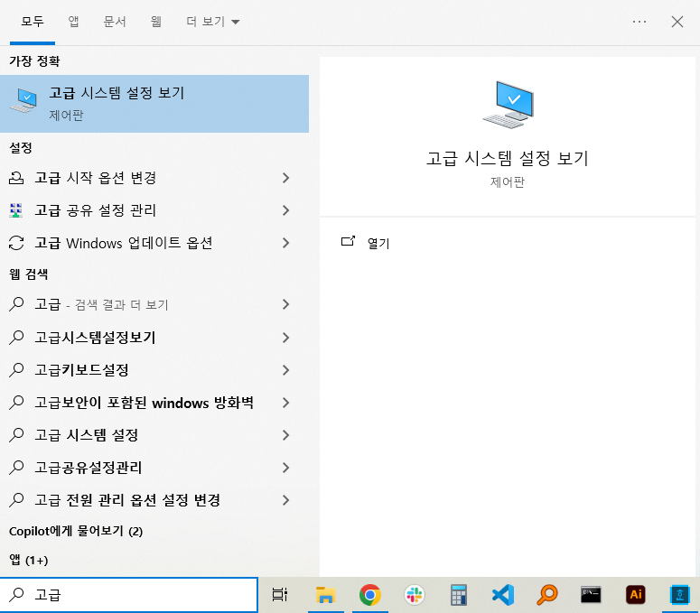Expand arrow for 고급키보드설정
Viewport: 700px width, 613px height.
(x=286, y=370)
